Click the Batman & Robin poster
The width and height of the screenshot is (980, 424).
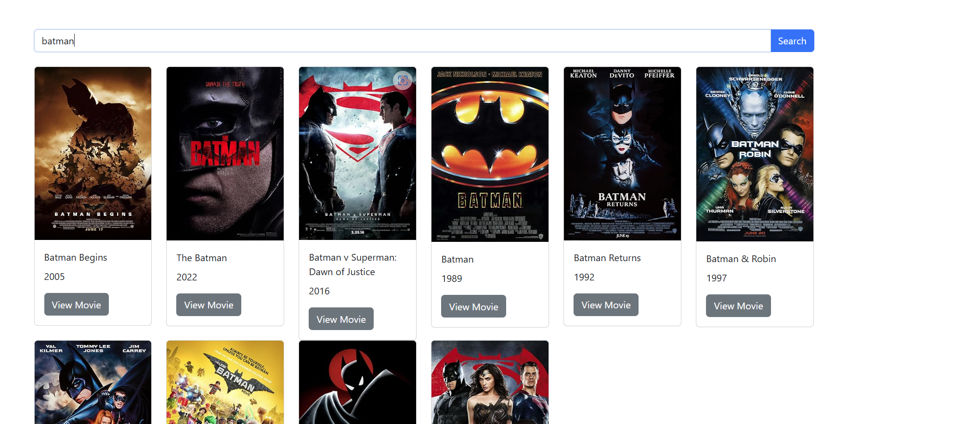(755, 154)
